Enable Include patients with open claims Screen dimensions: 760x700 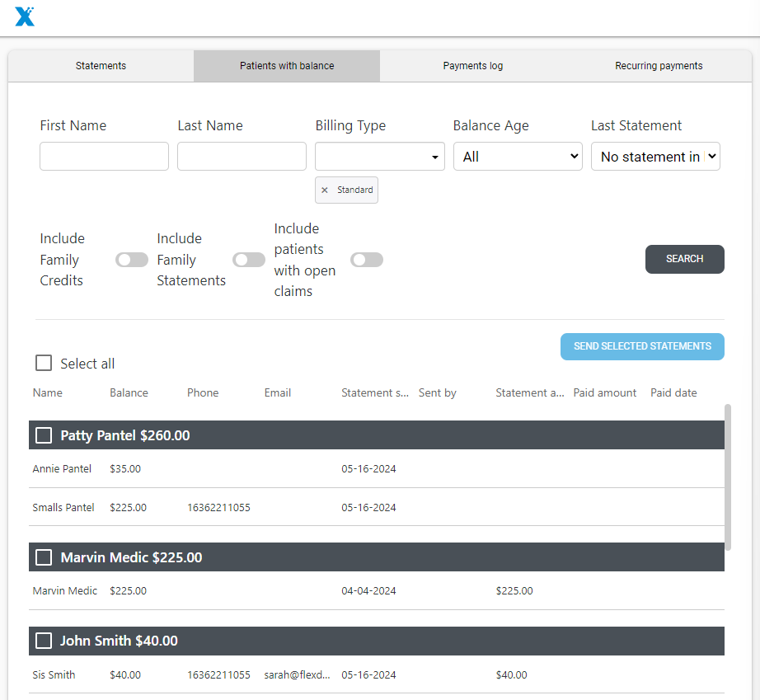[x=367, y=260]
